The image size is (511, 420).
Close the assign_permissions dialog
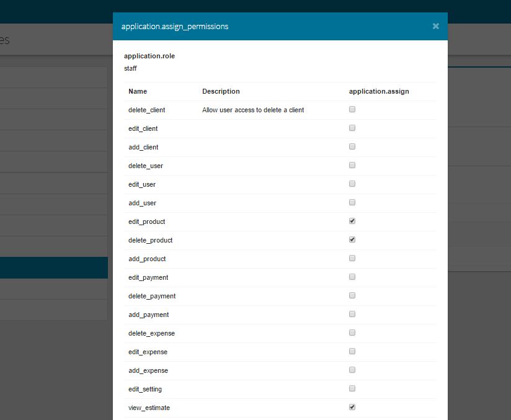(x=435, y=26)
